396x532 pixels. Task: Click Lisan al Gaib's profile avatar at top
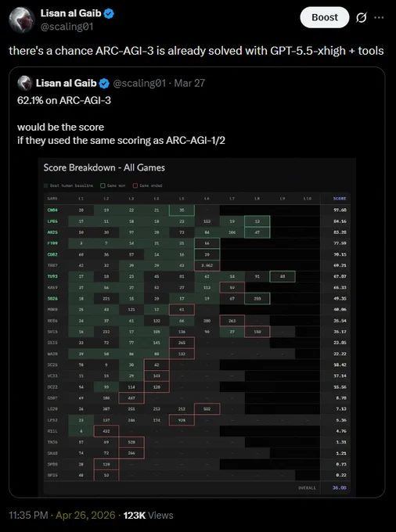(22, 20)
